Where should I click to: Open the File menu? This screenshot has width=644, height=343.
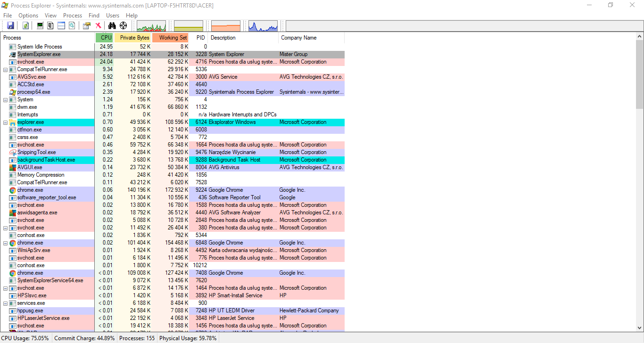[8, 16]
